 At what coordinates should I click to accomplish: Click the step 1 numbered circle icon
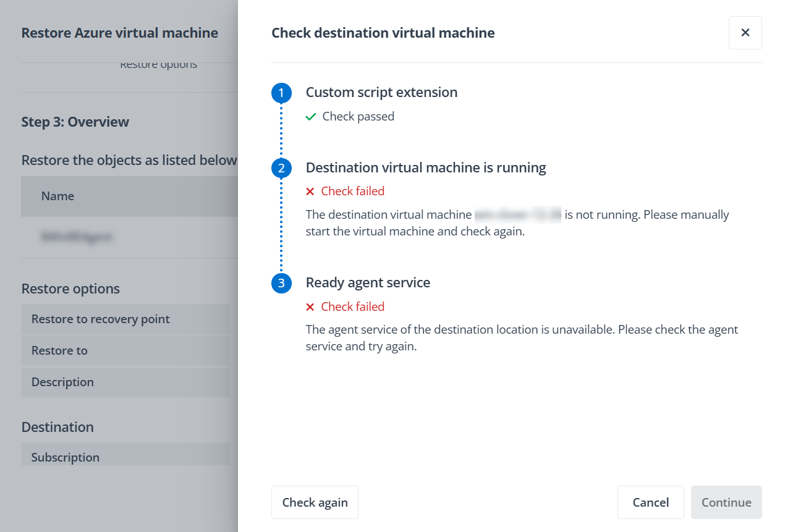(x=281, y=93)
